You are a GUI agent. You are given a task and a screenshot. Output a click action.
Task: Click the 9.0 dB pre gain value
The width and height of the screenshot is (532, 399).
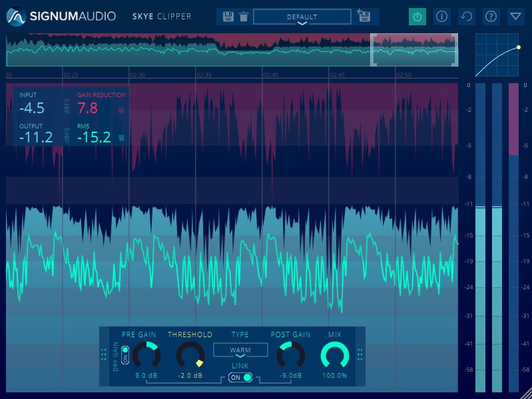[x=146, y=376]
